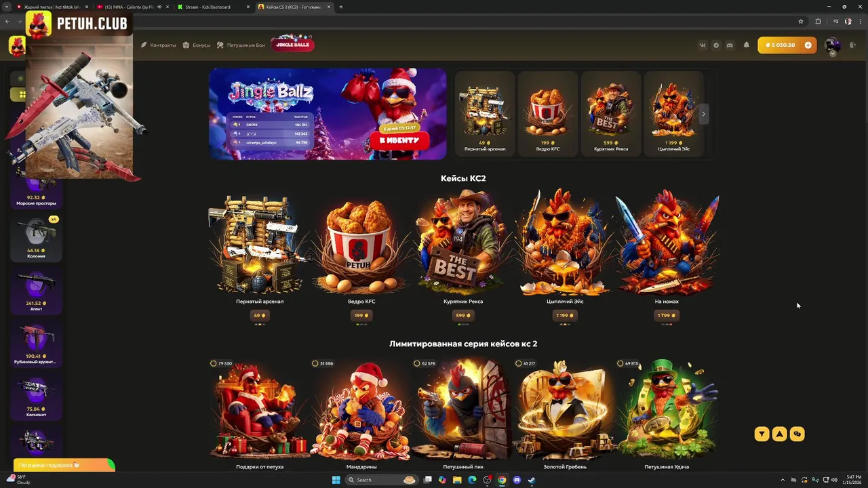Go back with the browser back arrow

pyautogui.click(x=7, y=21)
